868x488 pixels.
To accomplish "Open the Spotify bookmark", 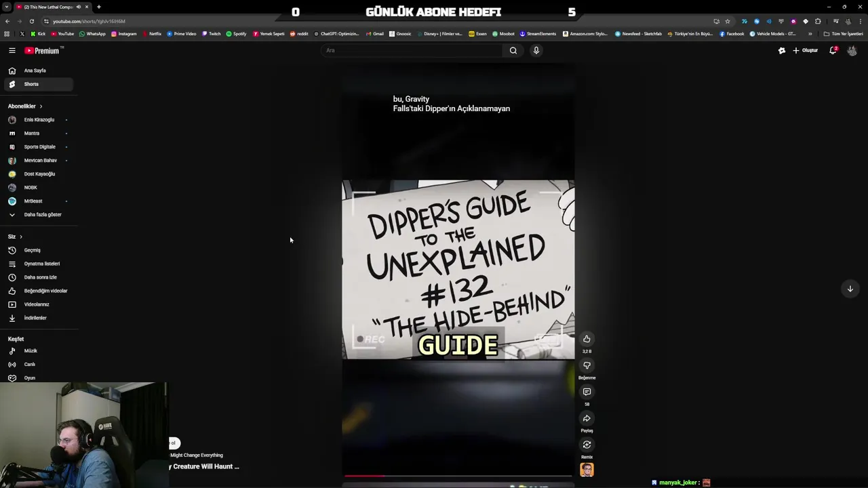I will tap(236, 34).
